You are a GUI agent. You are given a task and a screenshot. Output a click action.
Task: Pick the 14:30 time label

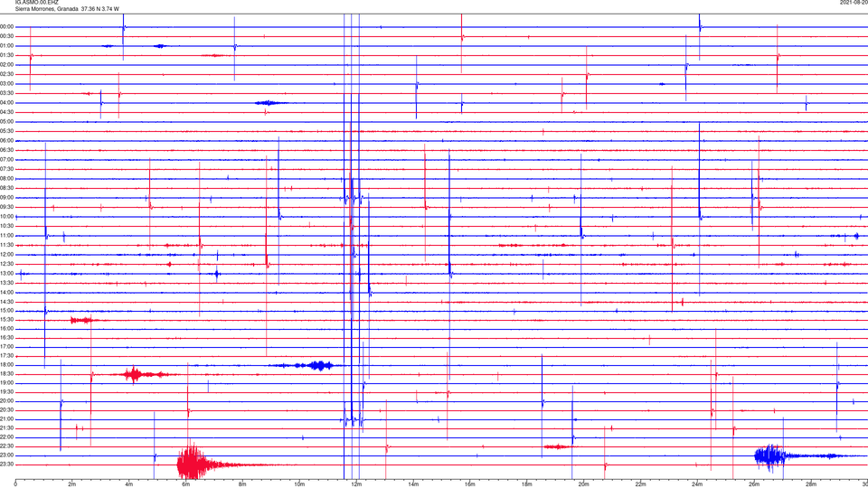pos(7,302)
